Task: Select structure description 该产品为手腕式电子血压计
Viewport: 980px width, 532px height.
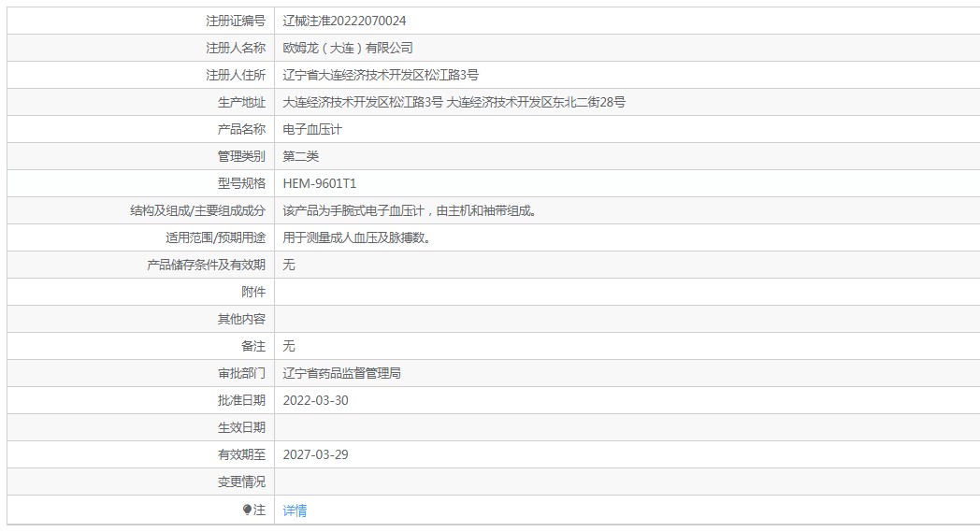Action: click(x=353, y=210)
